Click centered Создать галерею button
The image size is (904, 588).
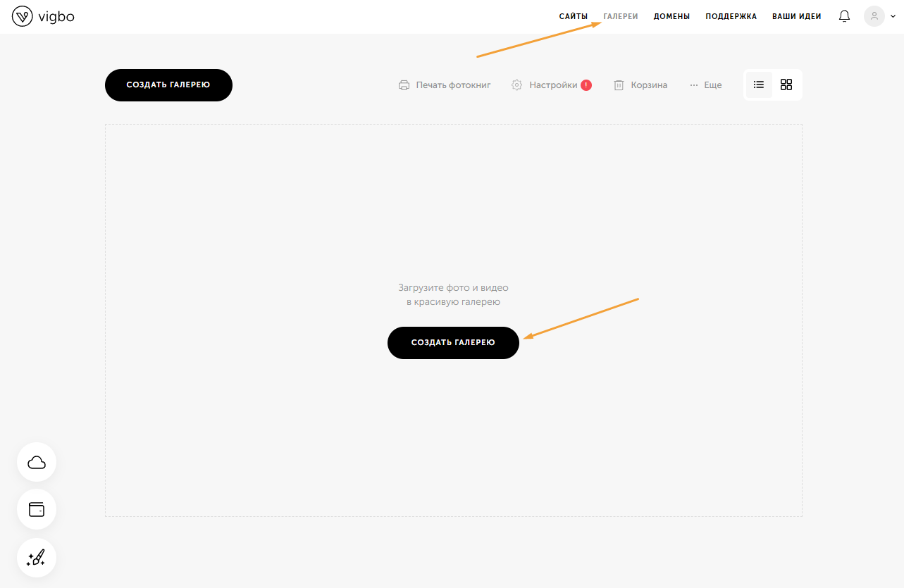[x=453, y=343]
